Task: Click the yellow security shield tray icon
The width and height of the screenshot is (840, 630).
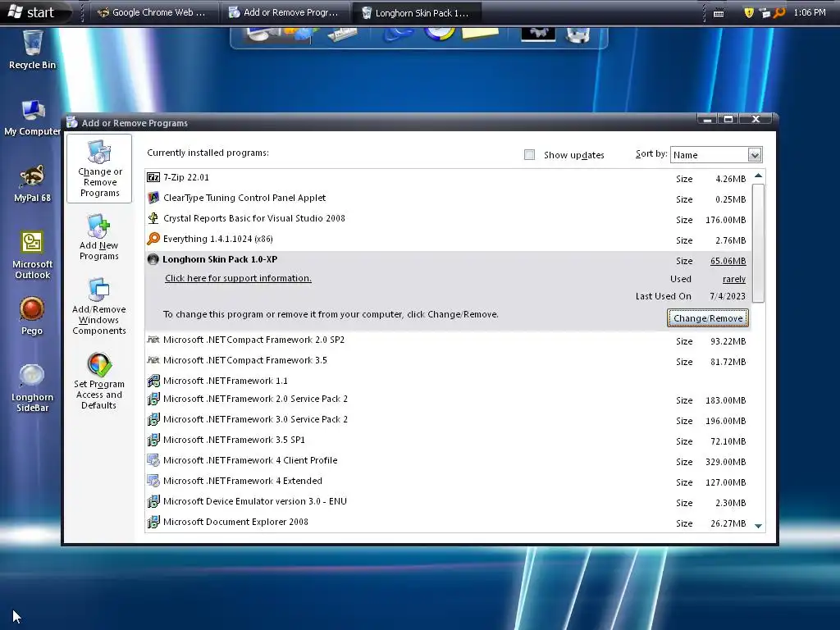Action: tap(749, 13)
